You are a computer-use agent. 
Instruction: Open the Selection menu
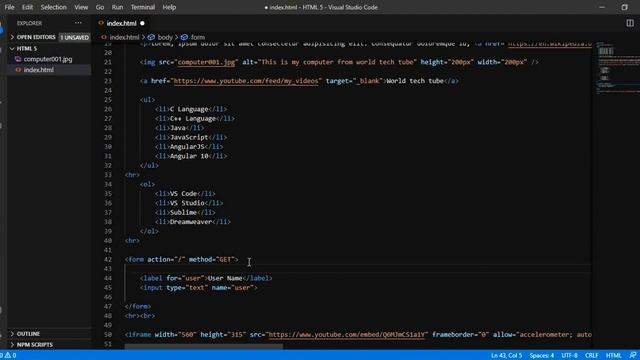coord(53,7)
